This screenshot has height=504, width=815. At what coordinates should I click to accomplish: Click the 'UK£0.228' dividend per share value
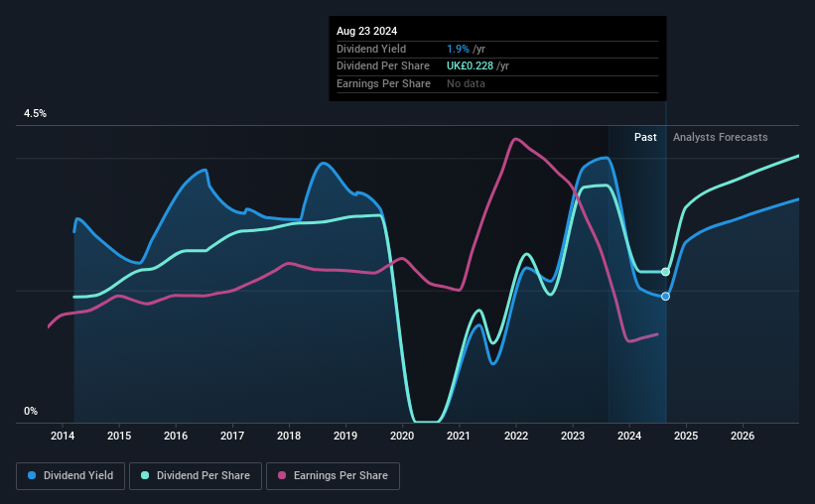tap(470, 66)
